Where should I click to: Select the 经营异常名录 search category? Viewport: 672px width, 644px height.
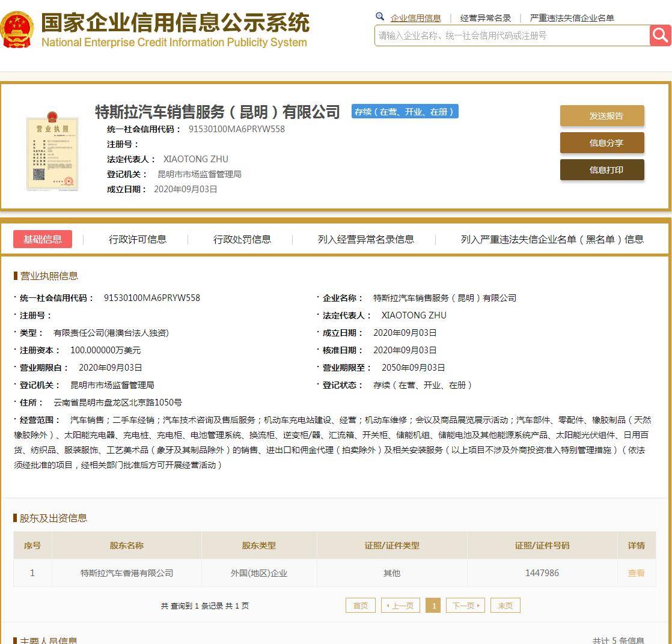click(x=485, y=18)
